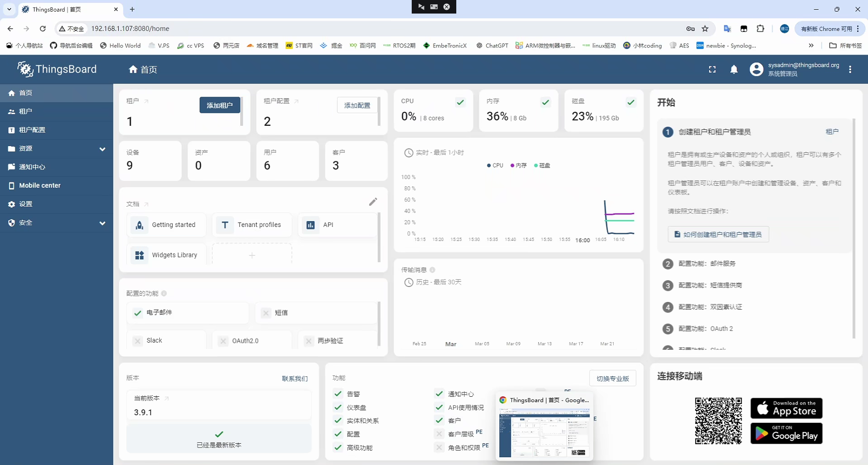Open notifications bell icon
Screen dimensions: 868x465
(734, 70)
